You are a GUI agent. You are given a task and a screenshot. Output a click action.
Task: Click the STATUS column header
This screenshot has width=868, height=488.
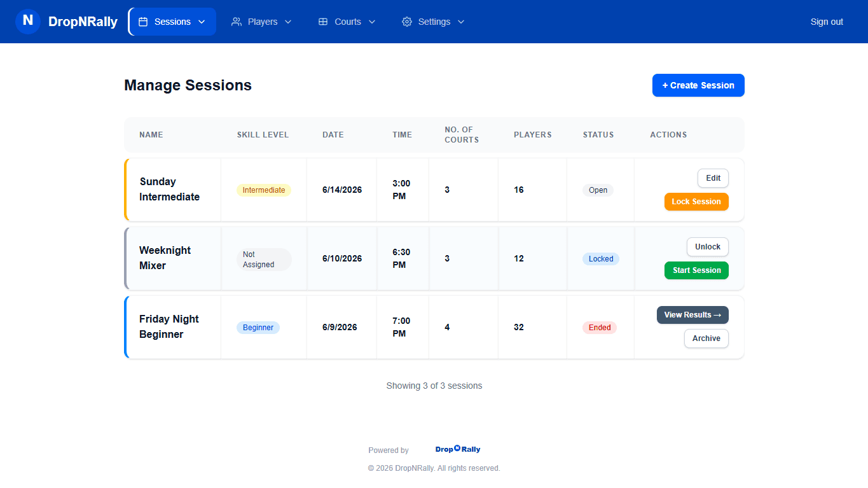[598, 135]
